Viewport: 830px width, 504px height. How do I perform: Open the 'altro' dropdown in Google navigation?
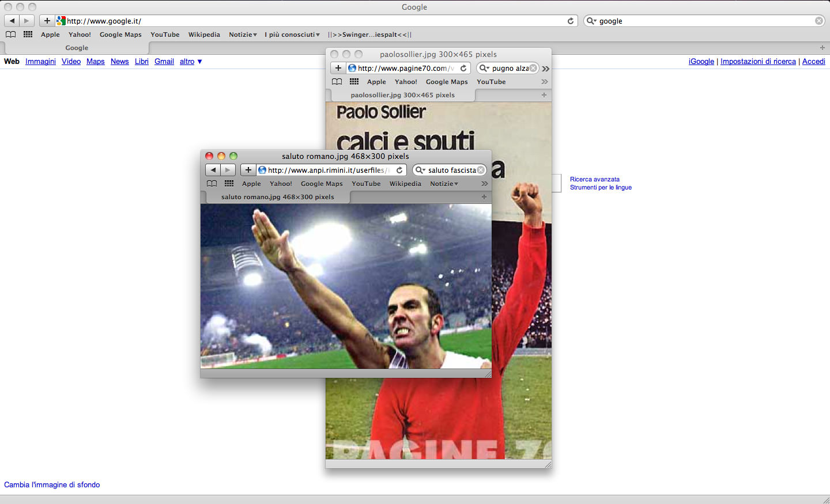point(191,62)
